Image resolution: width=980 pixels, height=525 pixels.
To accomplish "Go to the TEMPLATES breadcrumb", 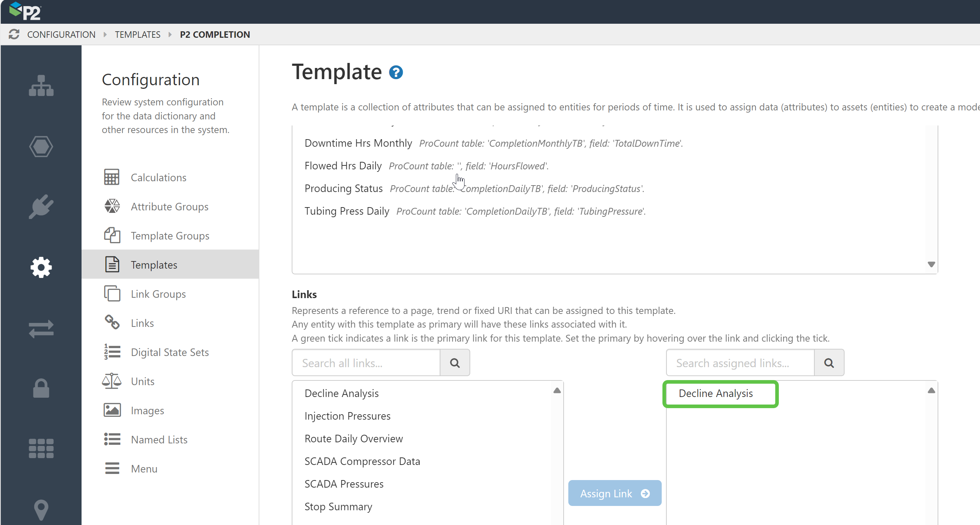I will (138, 34).
